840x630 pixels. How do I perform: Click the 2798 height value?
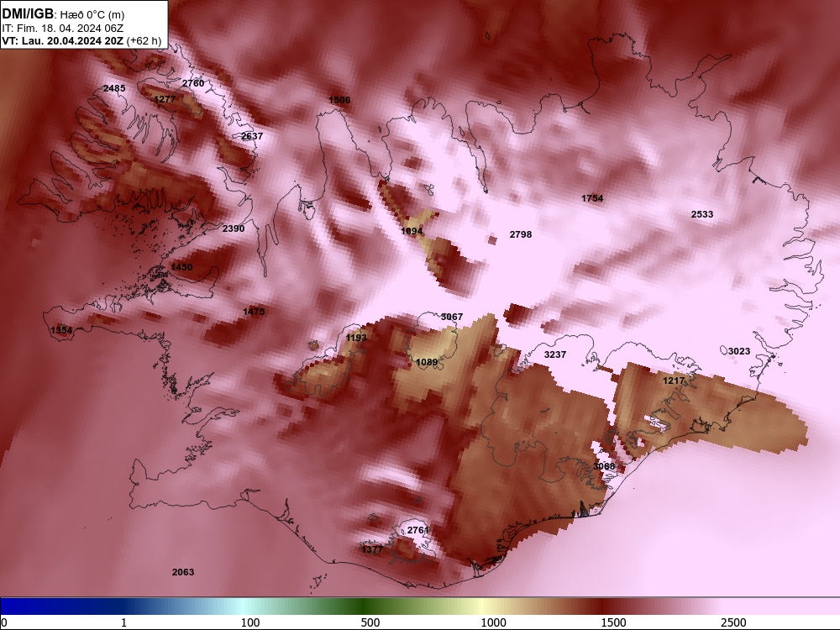520,234
